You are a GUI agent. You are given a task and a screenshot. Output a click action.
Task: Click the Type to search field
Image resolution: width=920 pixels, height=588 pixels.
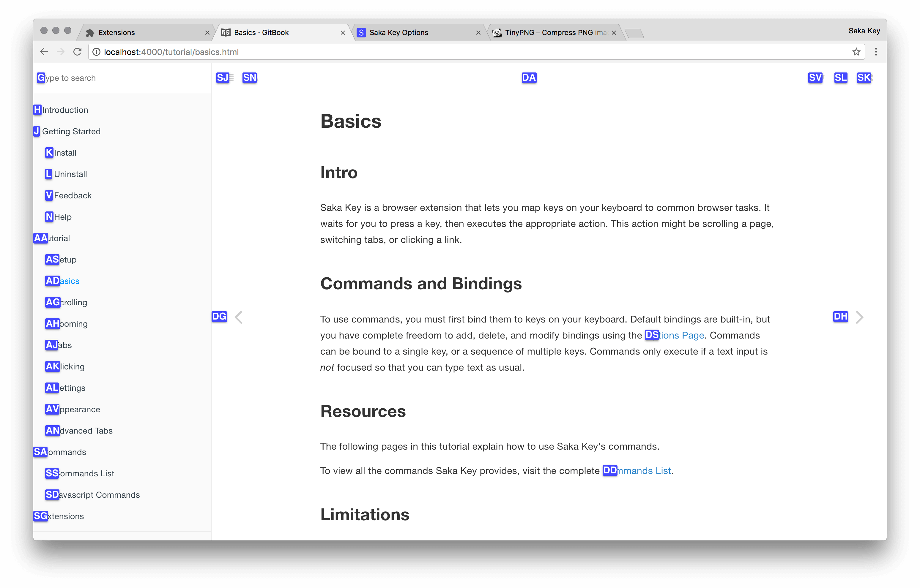point(115,78)
